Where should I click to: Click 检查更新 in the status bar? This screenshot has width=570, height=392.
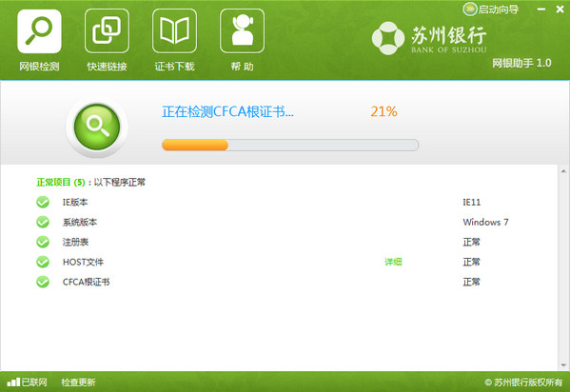[78, 382]
